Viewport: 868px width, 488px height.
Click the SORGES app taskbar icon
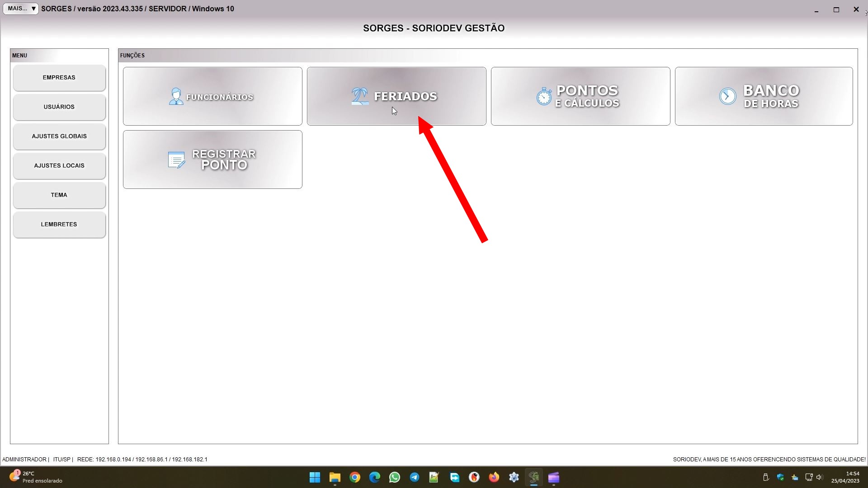coord(534,477)
